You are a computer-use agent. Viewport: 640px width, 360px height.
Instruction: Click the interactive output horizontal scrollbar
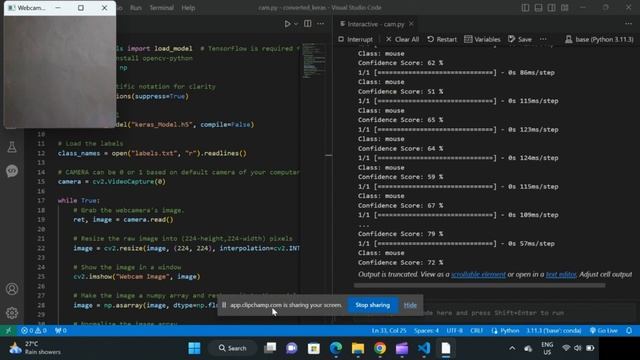click(x=480, y=285)
